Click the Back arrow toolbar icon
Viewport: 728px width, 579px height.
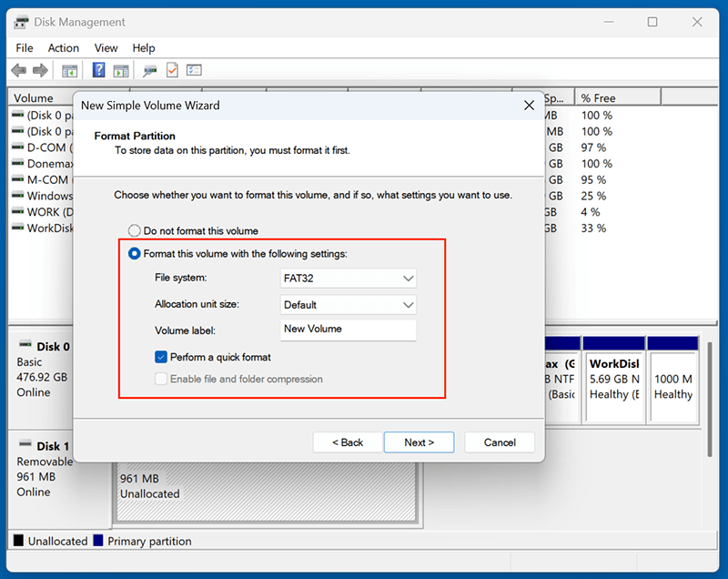click(x=18, y=71)
